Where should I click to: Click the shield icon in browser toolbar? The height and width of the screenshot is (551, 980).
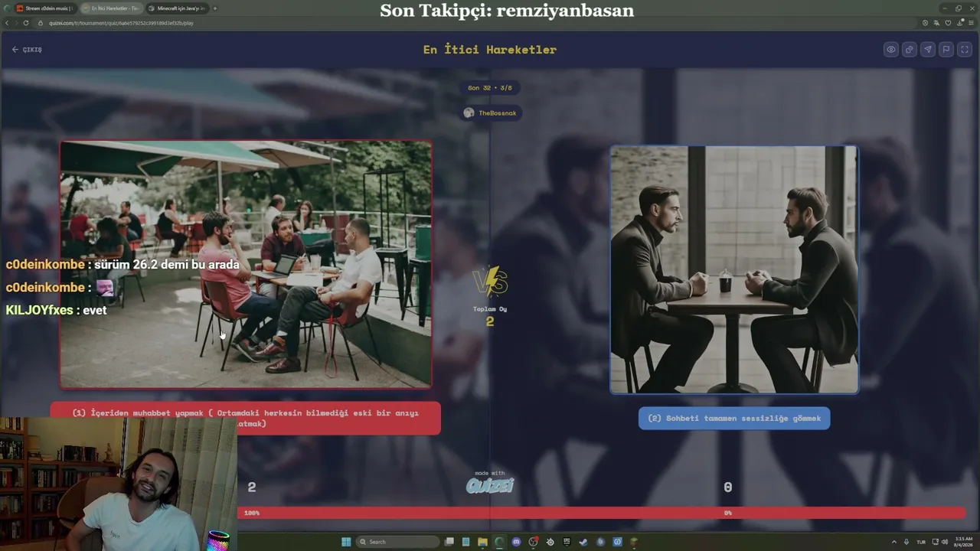[925, 23]
